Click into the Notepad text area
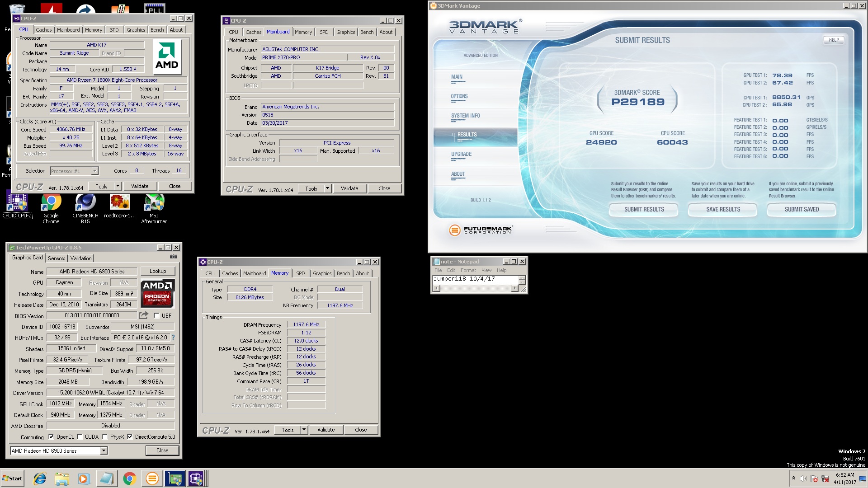 (476, 280)
